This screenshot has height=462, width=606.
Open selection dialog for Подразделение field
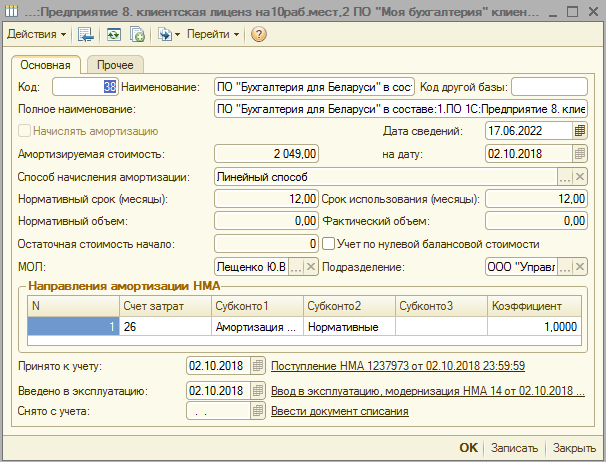[x=565, y=267]
